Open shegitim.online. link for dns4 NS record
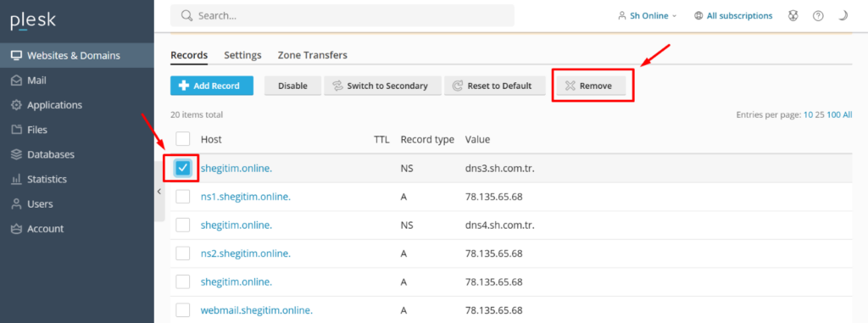This screenshot has height=323, width=868. point(236,225)
